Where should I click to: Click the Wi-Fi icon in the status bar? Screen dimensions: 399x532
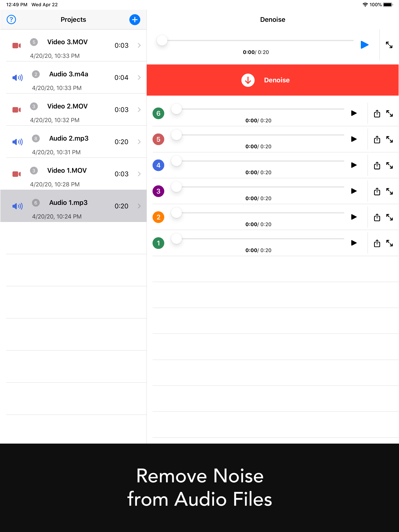click(x=365, y=4)
